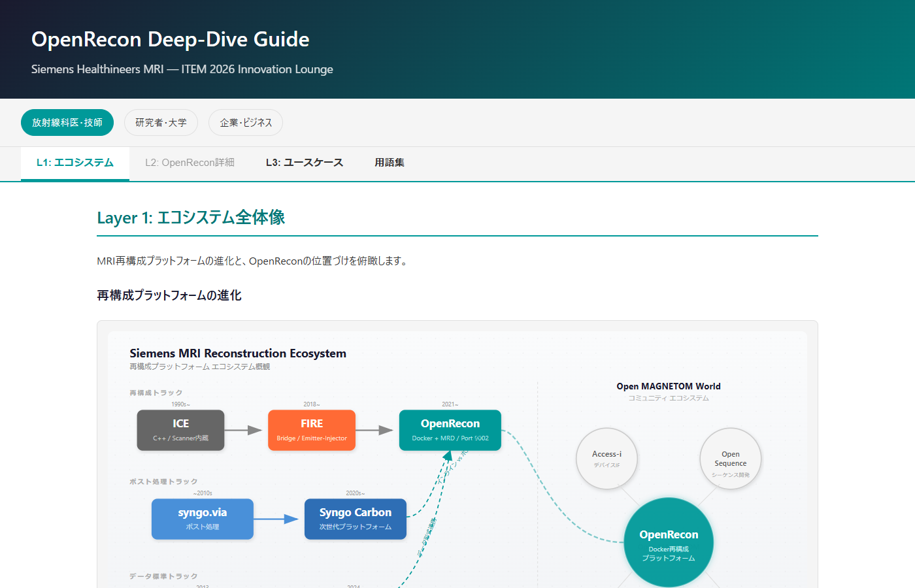Select the 放射線科医·技師 audience pill
Viewport: 915px width, 588px height.
click(x=67, y=123)
